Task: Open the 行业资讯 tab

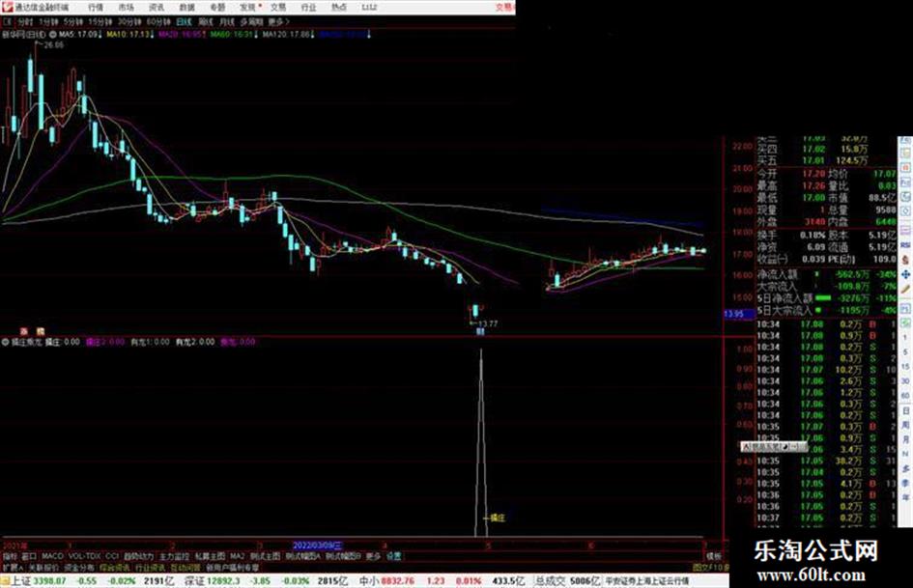Action: (150, 567)
